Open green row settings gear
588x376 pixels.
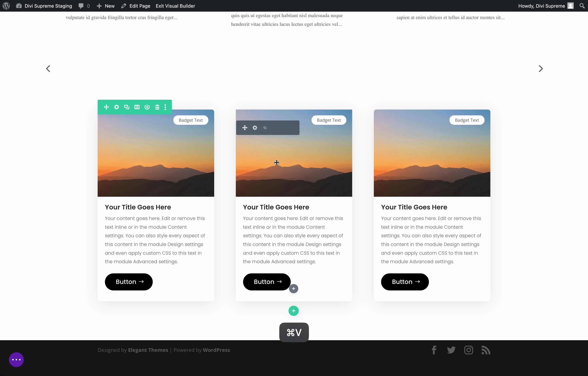tap(117, 107)
